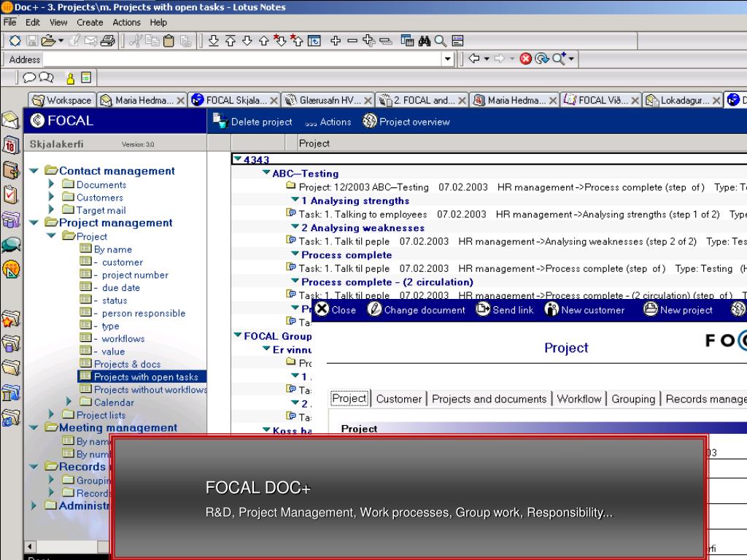The width and height of the screenshot is (747, 560).
Task: Expand the Documents folder
Action: pos(52,183)
